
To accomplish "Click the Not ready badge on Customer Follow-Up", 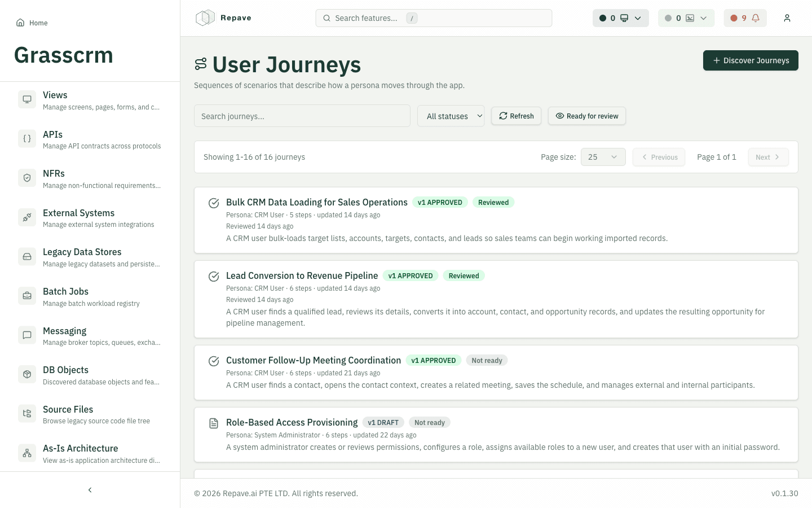I will click(x=487, y=360).
